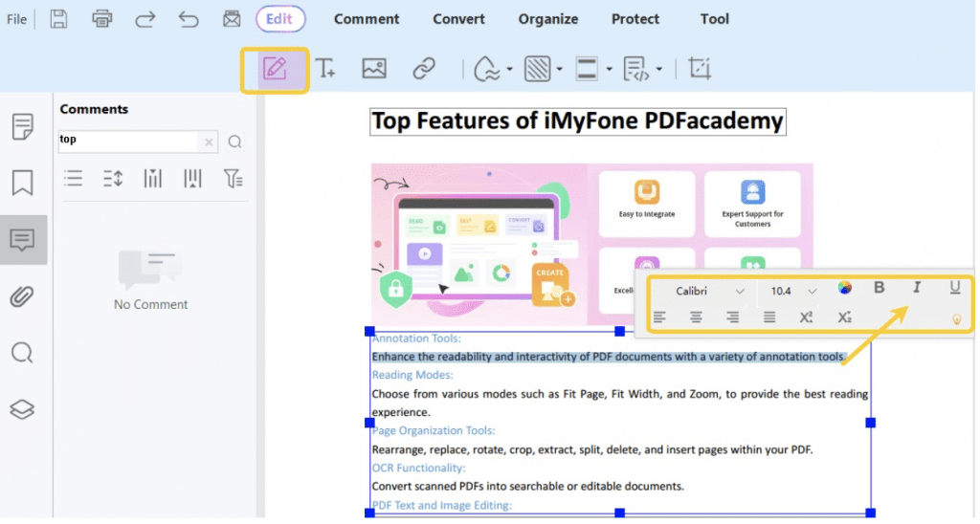Image resolution: width=980 pixels, height=524 pixels.
Task: Switch to the Protect tab
Action: (635, 19)
